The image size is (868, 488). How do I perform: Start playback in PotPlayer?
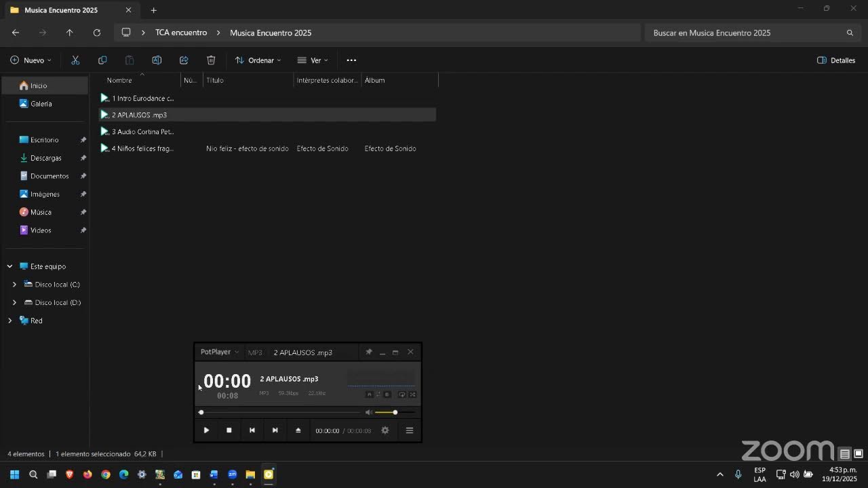[x=206, y=430]
